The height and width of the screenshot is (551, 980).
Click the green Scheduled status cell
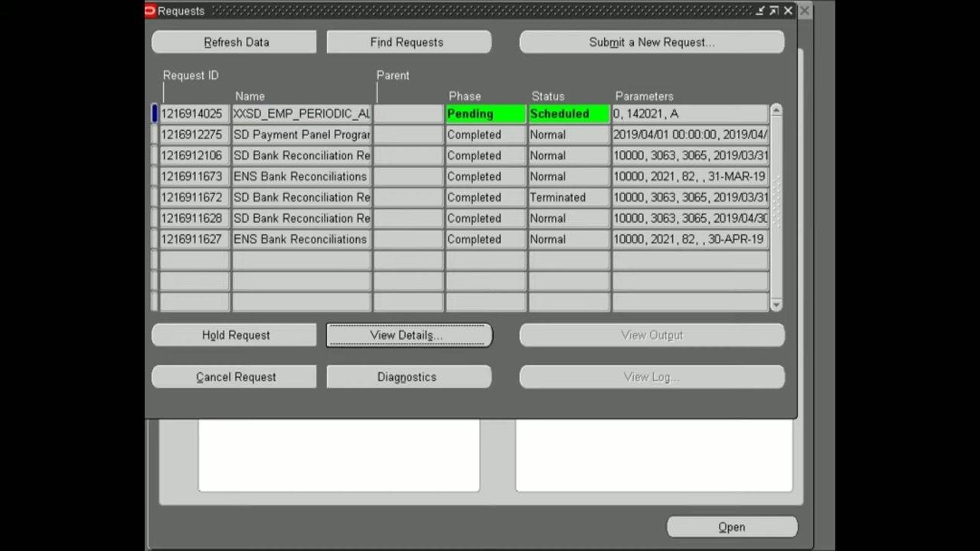click(x=569, y=114)
